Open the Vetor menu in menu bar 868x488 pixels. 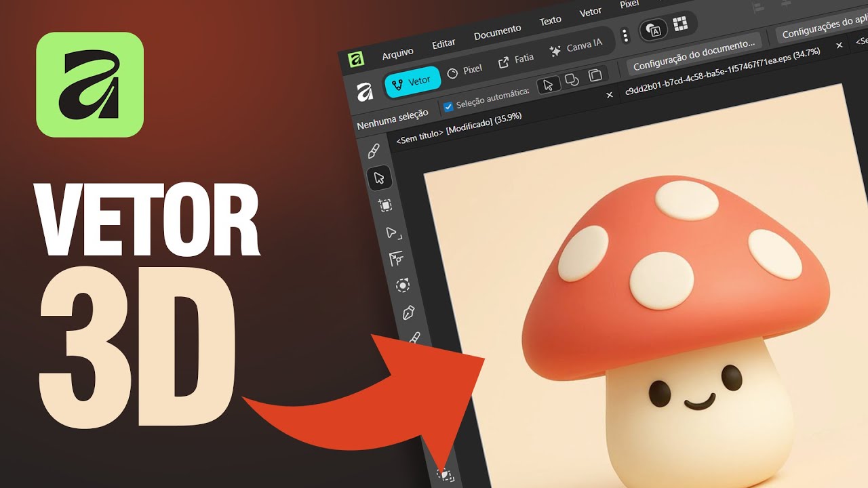pos(590,12)
